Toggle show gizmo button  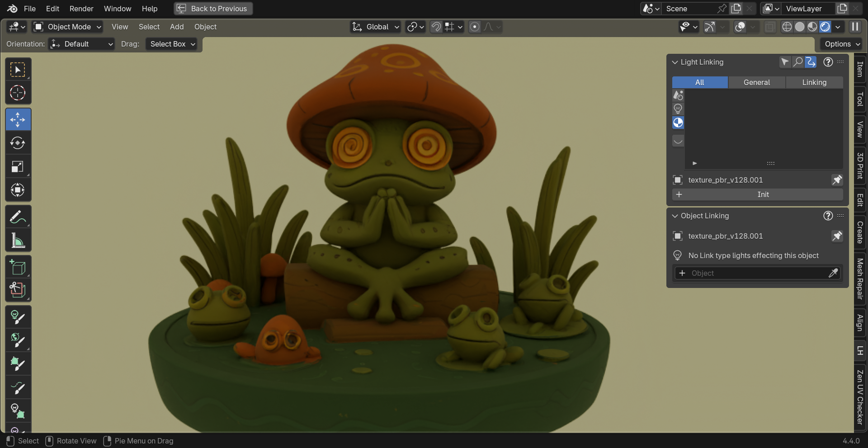[x=710, y=27]
